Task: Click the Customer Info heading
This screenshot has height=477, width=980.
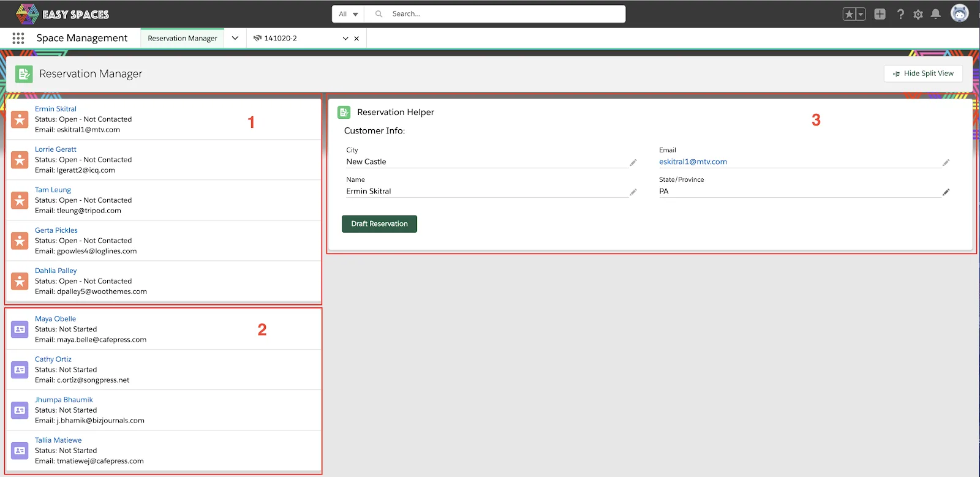Action: (374, 130)
